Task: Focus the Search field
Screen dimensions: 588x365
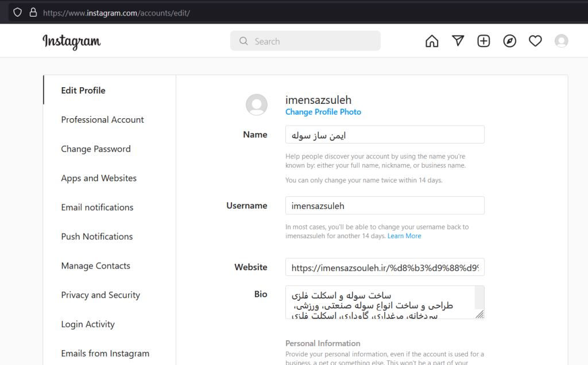Action: [305, 41]
